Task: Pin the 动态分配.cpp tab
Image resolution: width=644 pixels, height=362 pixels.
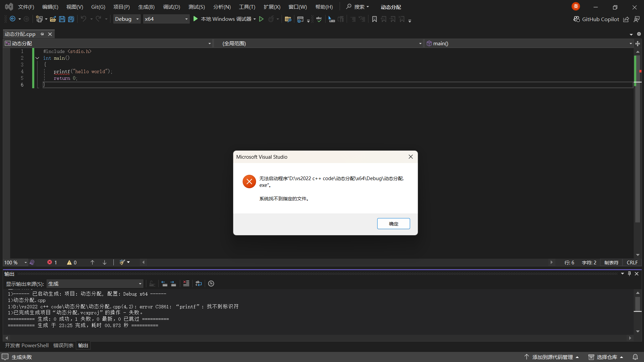Action: click(x=42, y=34)
